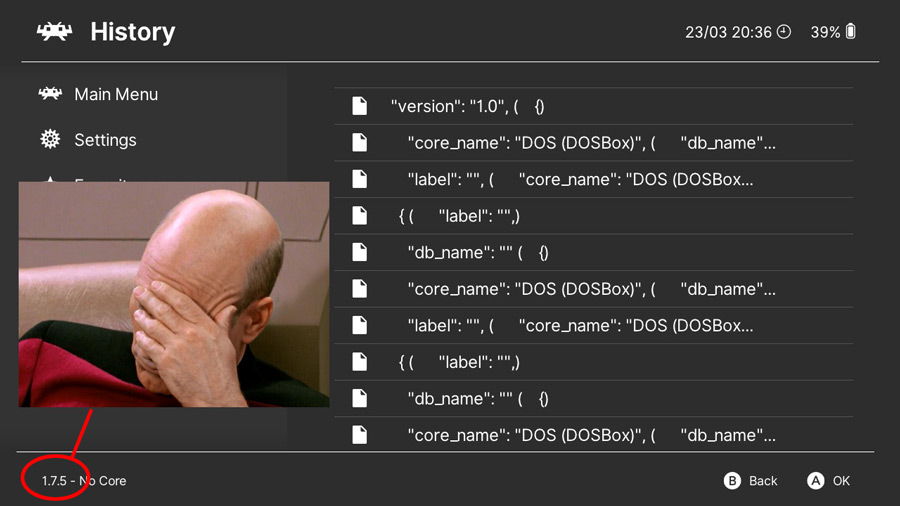Viewport: 900px width, 506px height.
Task: Click the facepalm image thumbnail
Action: tap(174, 294)
